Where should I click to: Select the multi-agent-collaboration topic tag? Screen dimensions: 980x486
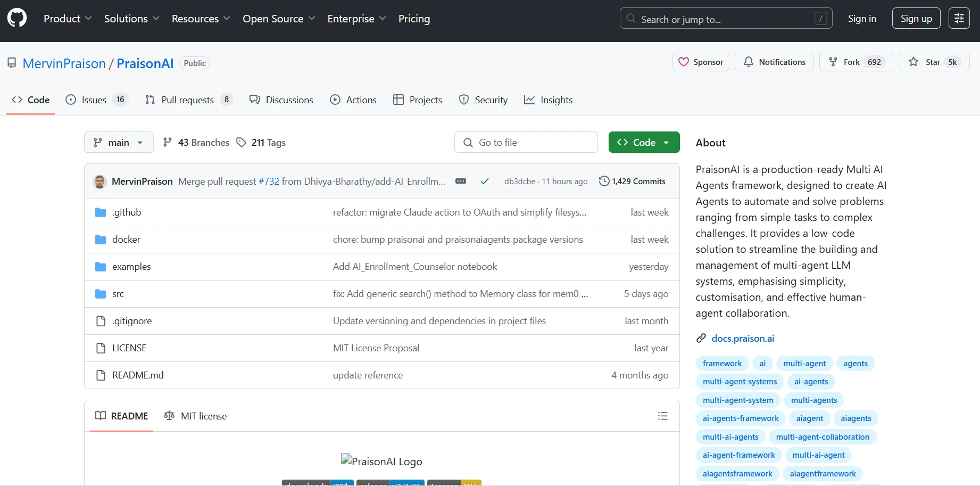pyautogui.click(x=822, y=437)
